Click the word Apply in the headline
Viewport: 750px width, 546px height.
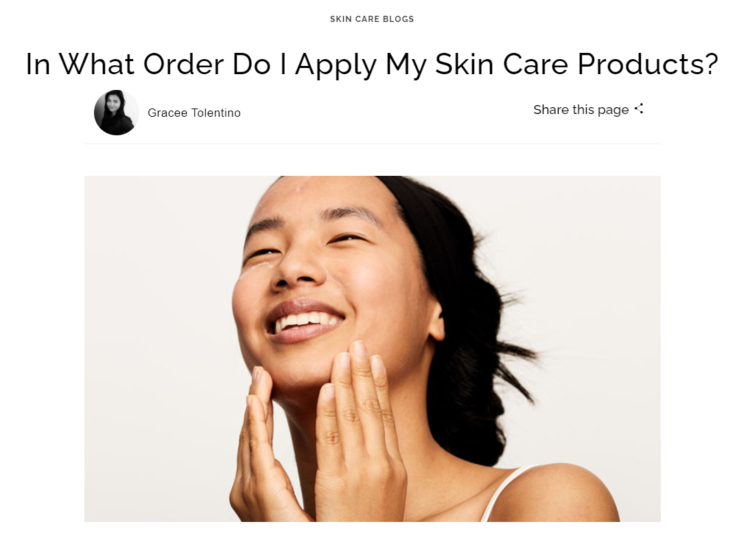pos(336,65)
